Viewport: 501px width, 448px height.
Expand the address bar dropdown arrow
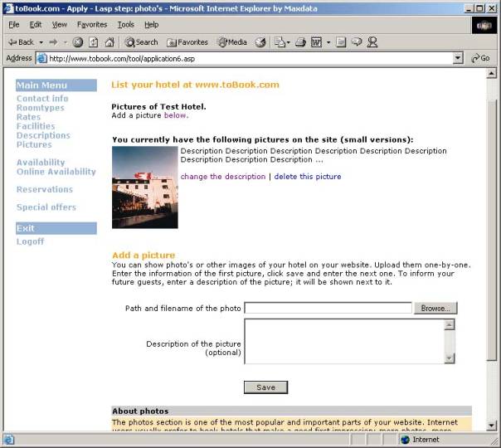[458, 58]
